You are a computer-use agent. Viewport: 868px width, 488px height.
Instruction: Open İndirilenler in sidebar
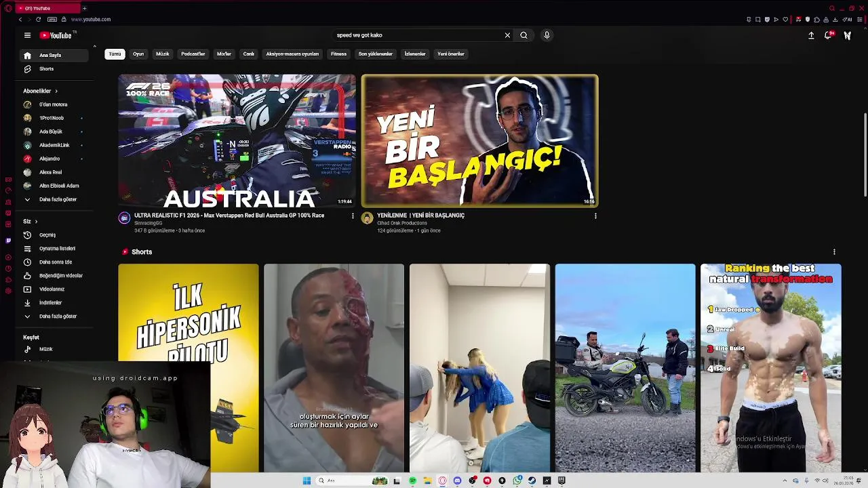pos(54,303)
